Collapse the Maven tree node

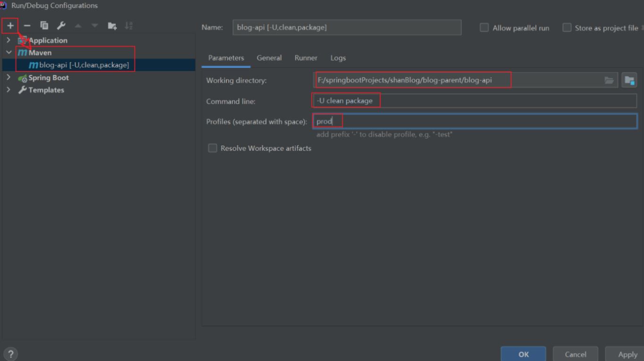point(8,52)
